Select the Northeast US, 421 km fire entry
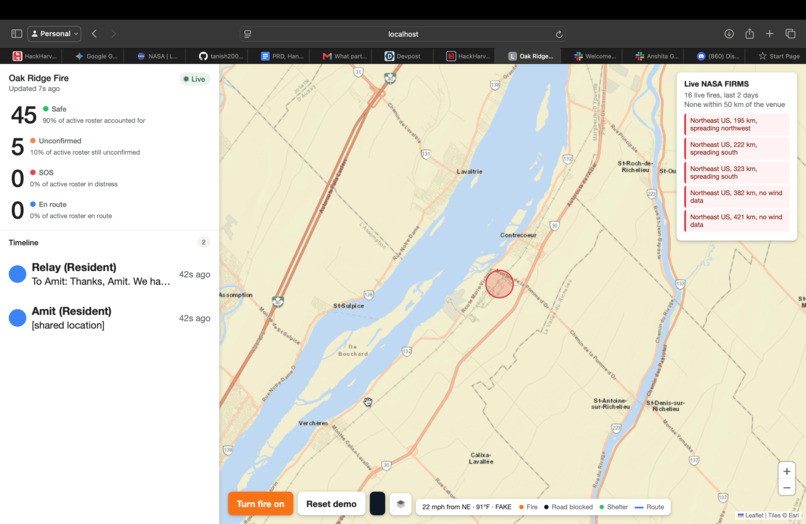 coord(737,221)
